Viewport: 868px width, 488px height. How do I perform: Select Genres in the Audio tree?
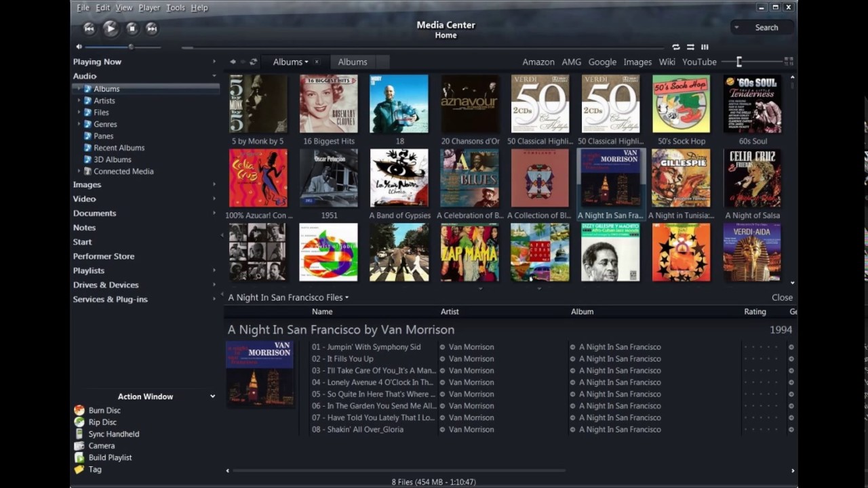click(105, 124)
